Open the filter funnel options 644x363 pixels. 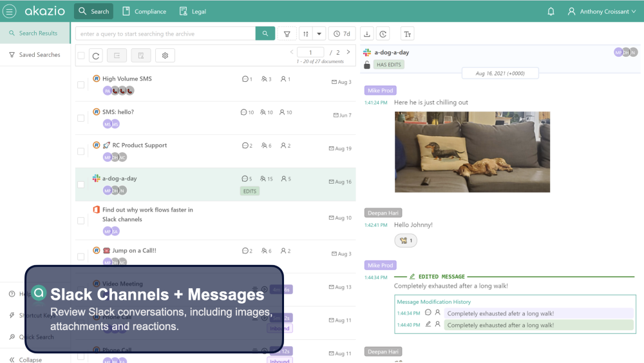point(287,34)
